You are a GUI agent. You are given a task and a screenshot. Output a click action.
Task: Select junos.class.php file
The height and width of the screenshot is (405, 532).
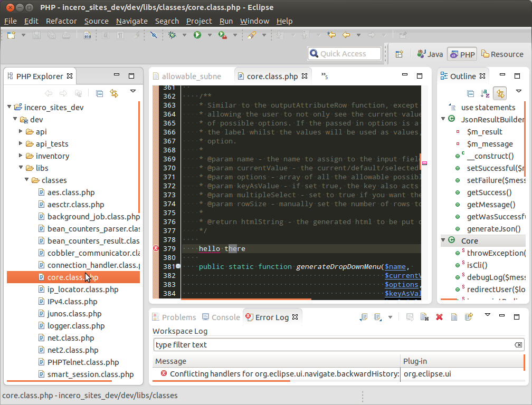click(74, 314)
